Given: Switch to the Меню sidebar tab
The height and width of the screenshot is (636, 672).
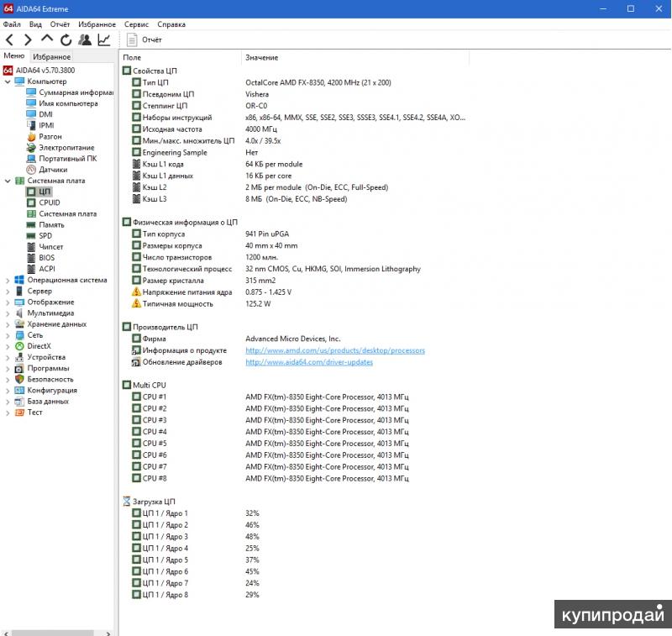Looking at the screenshot, I should pyautogui.click(x=14, y=55).
